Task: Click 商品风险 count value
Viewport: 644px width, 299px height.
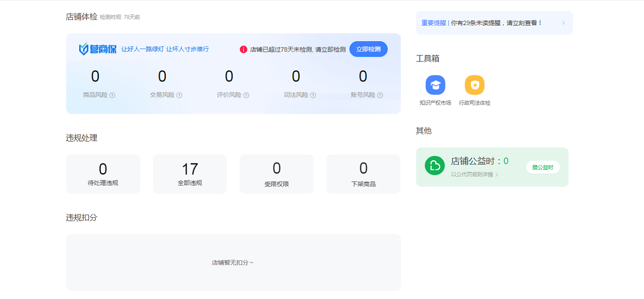Action: [x=95, y=77]
